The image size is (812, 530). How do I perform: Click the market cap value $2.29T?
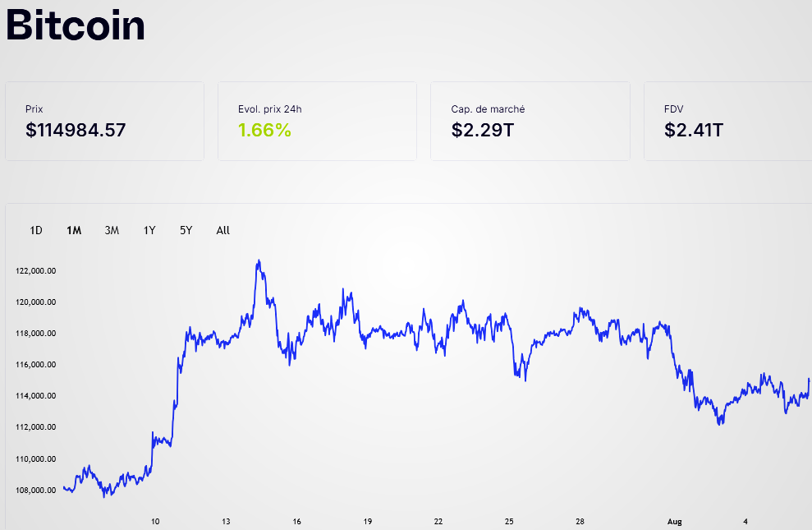[483, 130]
